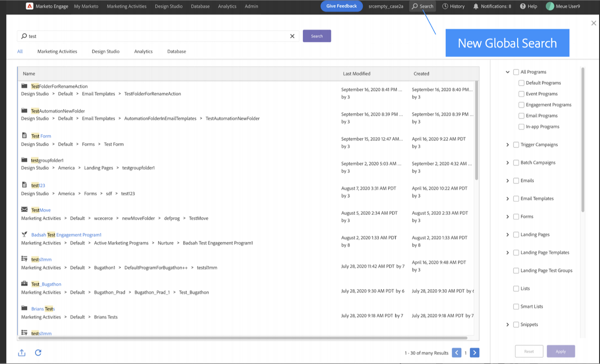Image resolution: width=600 pixels, height=364 pixels.
Task: Open the Meue User9 profile avatar
Action: (549, 6)
